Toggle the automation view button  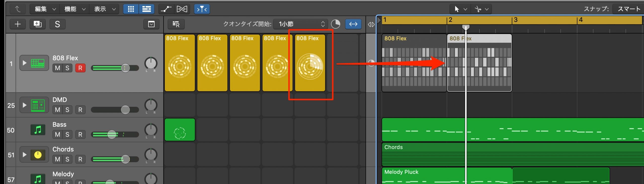pos(166,9)
